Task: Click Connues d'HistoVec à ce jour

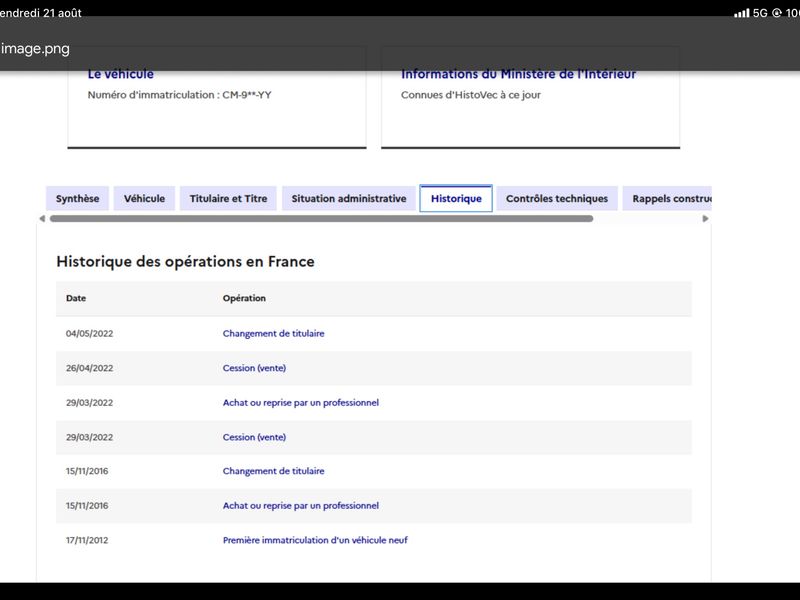Action: [x=470, y=95]
